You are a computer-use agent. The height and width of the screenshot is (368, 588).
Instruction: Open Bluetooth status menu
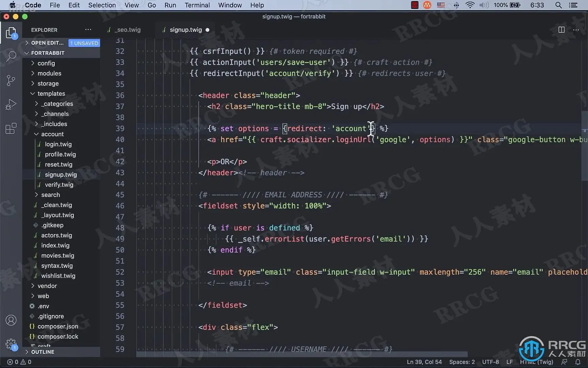coord(456,5)
